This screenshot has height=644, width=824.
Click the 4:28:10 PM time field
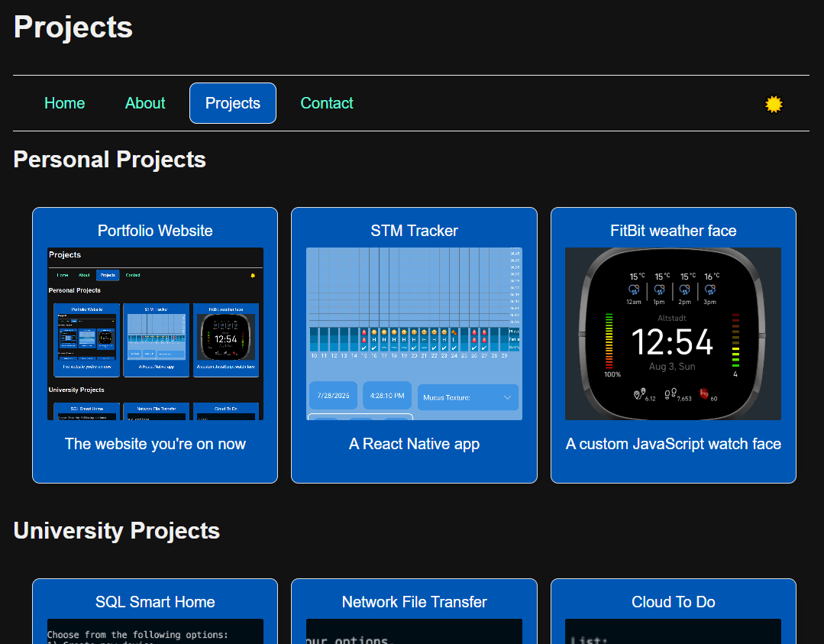pyautogui.click(x=387, y=396)
